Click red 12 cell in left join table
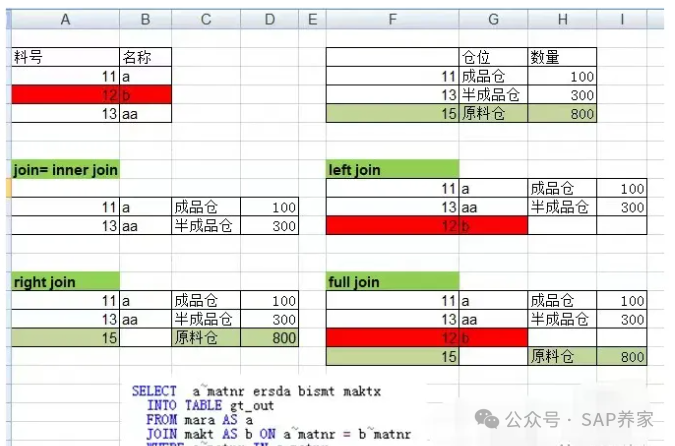Image resolution: width=675 pixels, height=446 pixels. (393, 226)
